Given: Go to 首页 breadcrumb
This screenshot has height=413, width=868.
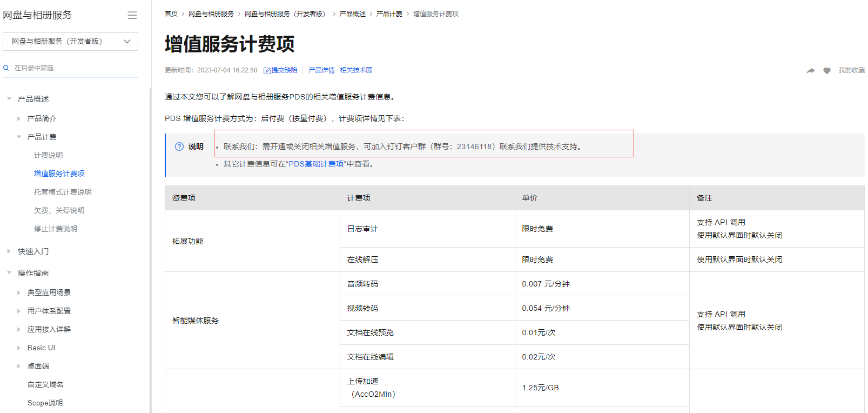Looking at the screenshot, I should [x=171, y=14].
